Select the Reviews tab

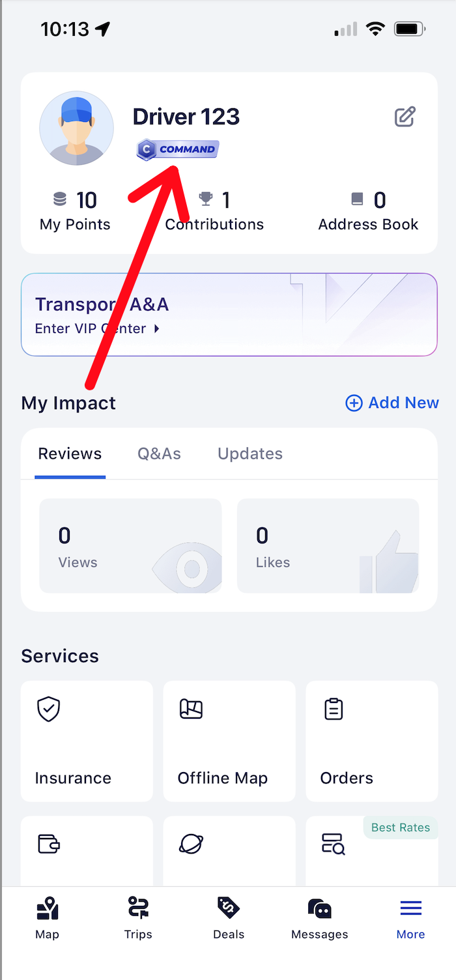[x=70, y=454]
